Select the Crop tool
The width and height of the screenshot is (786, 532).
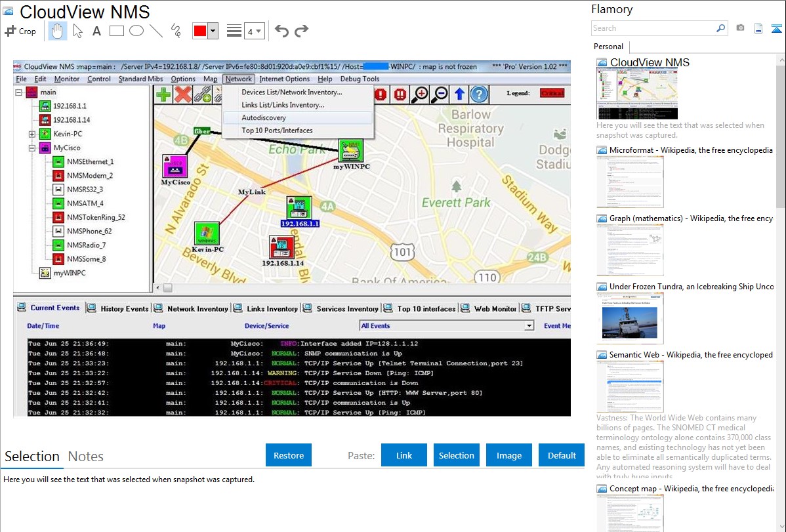(x=20, y=31)
